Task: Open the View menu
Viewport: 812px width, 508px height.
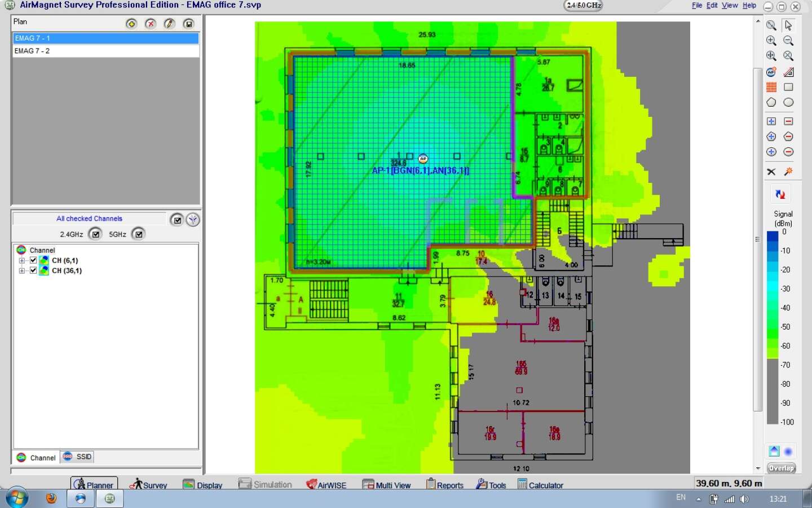Action: coord(730,6)
